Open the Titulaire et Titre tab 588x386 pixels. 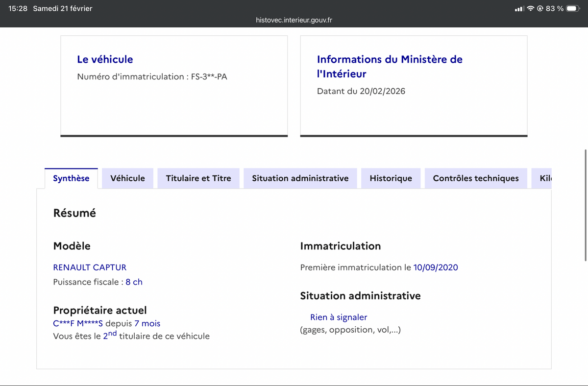(x=198, y=178)
